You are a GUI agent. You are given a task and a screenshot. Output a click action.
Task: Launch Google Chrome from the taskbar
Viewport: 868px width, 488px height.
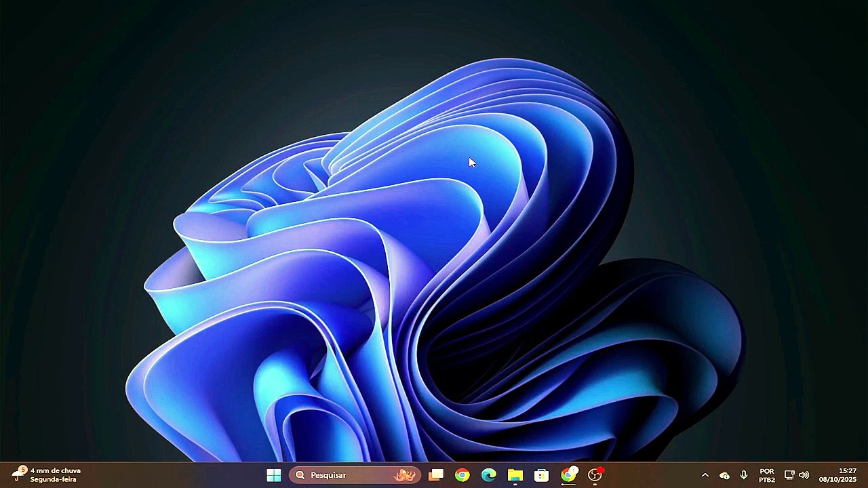tap(462, 475)
